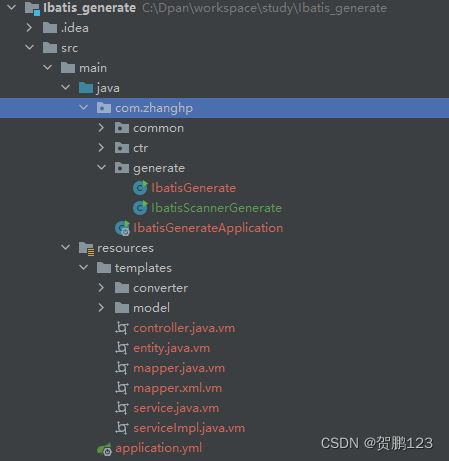Select the generate label
The height and width of the screenshot is (461, 449).
(x=159, y=168)
